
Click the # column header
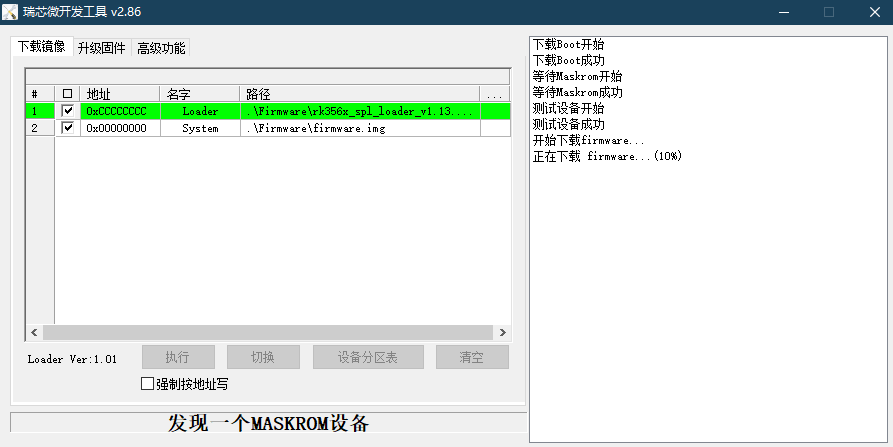point(40,94)
